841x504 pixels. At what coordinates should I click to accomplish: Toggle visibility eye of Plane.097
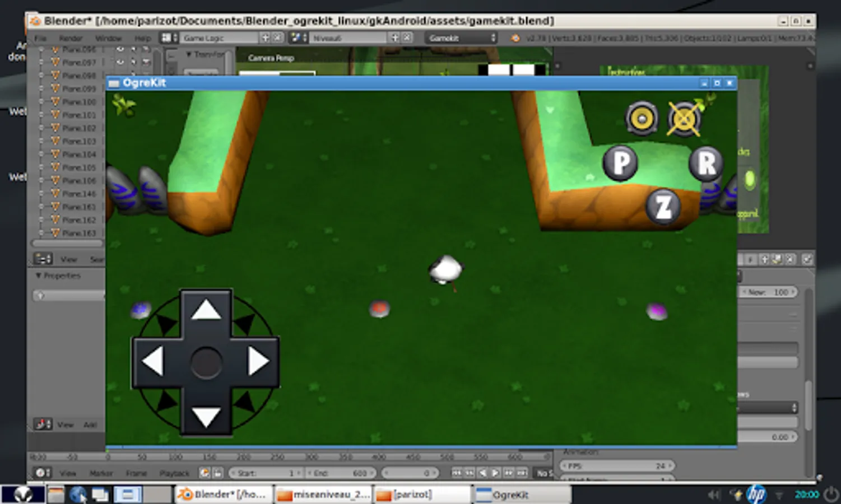120,62
